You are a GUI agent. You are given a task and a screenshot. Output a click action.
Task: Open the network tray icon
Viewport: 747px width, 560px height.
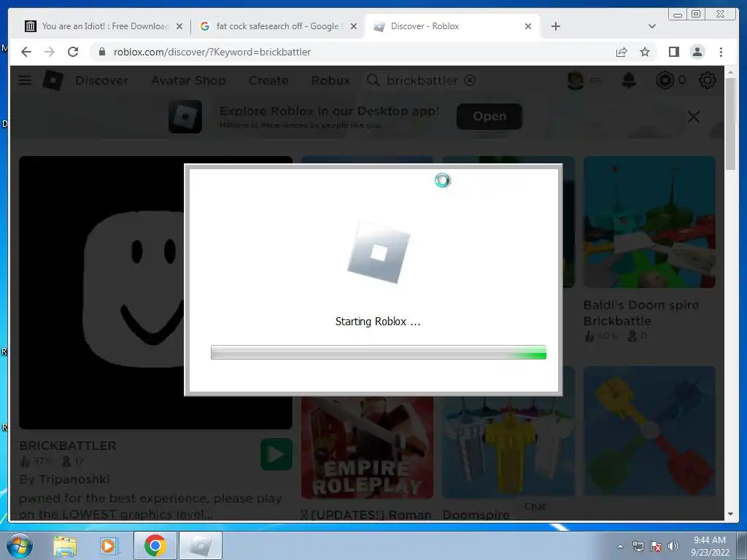coord(638,546)
